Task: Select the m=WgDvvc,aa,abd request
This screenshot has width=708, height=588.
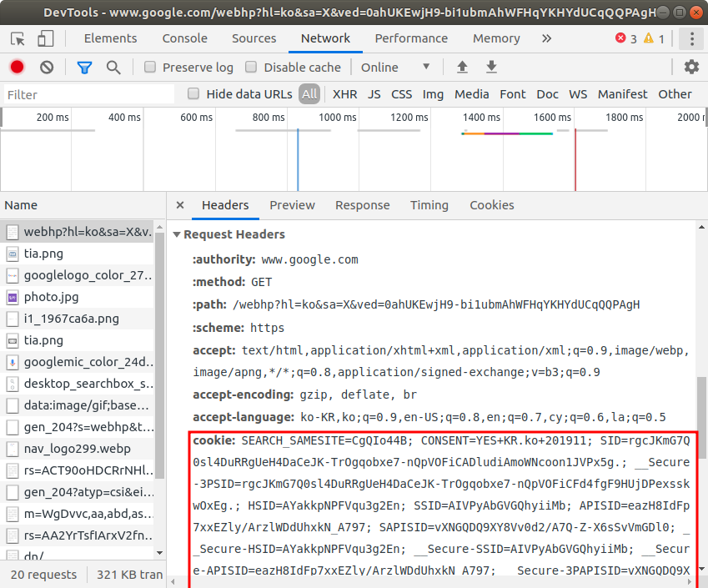Action: (x=78, y=514)
